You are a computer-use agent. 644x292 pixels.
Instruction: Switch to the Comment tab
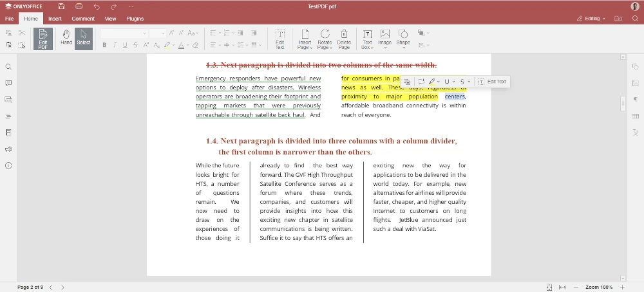pos(83,19)
